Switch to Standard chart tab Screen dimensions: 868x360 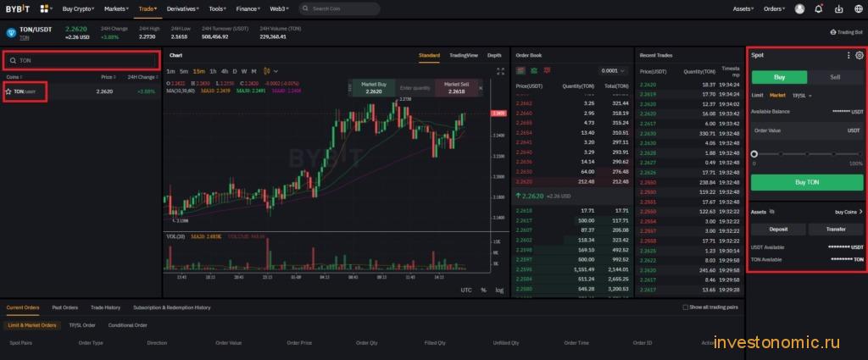430,55
